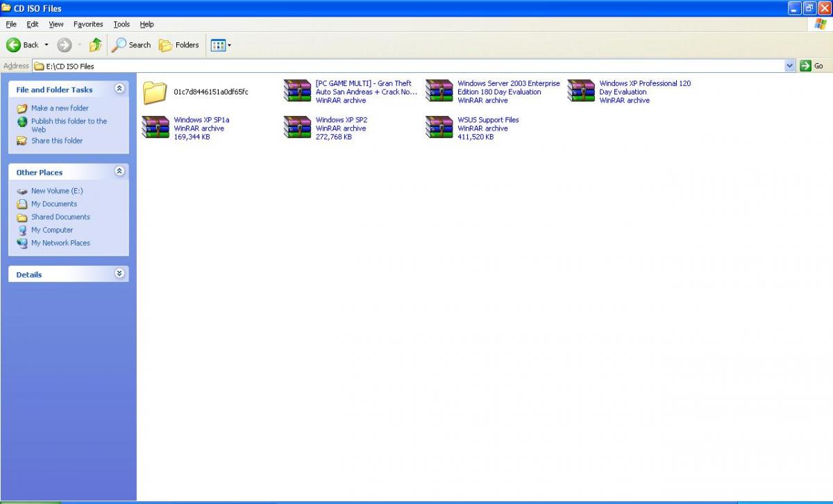The image size is (833, 504).
Task: Click the My Documents icon
Action: pos(22,204)
